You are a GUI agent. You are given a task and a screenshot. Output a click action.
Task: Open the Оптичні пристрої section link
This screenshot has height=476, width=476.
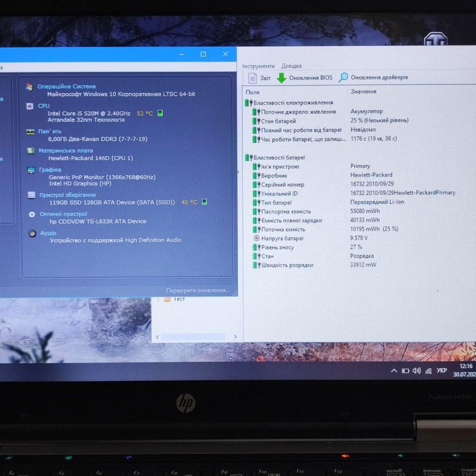point(63,214)
